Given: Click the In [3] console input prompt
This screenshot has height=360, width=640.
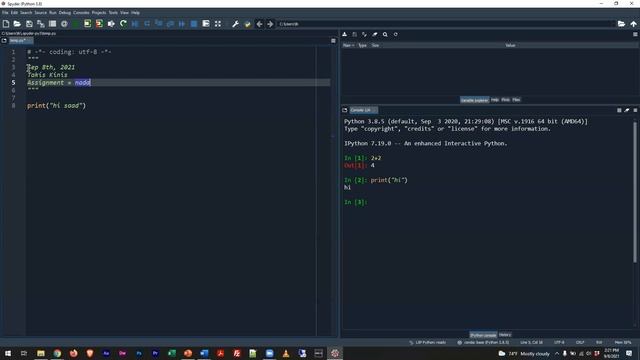Looking at the screenshot, I should (x=356, y=202).
